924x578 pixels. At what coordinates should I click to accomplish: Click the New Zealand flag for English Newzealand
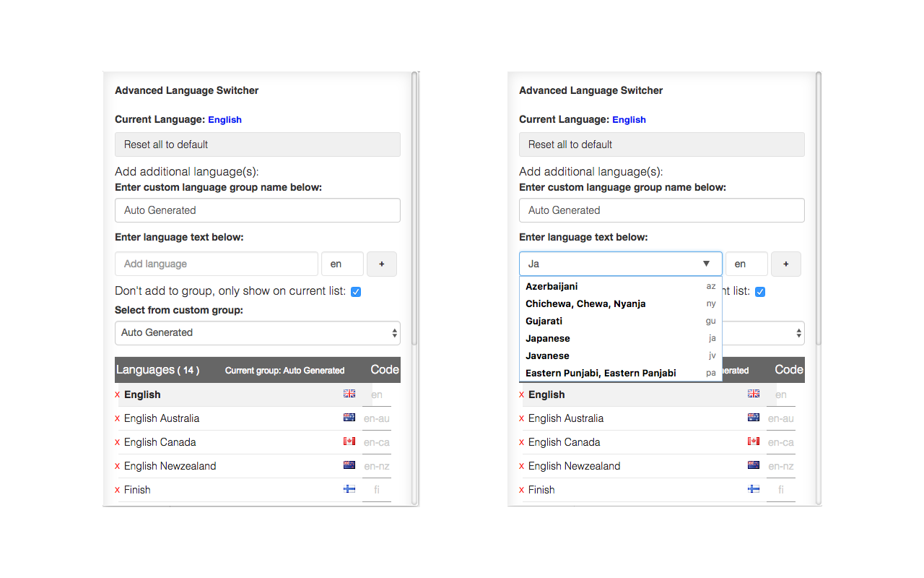pyautogui.click(x=349, y=465)
